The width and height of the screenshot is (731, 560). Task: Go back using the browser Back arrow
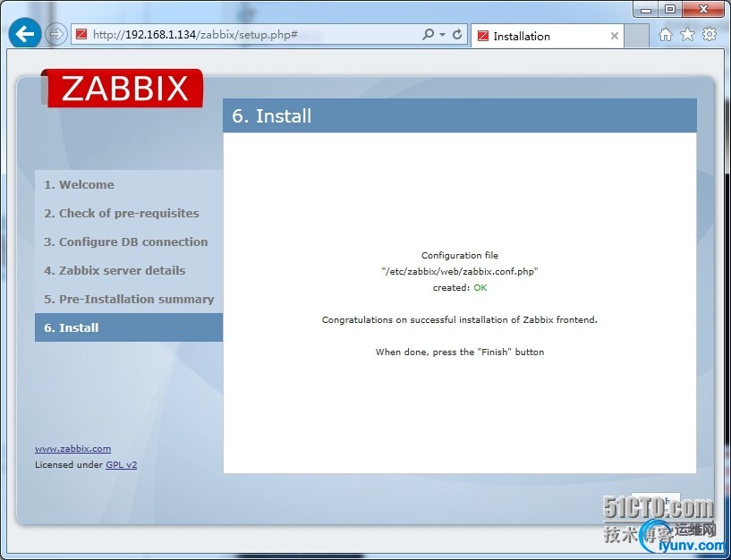[25, 34]
